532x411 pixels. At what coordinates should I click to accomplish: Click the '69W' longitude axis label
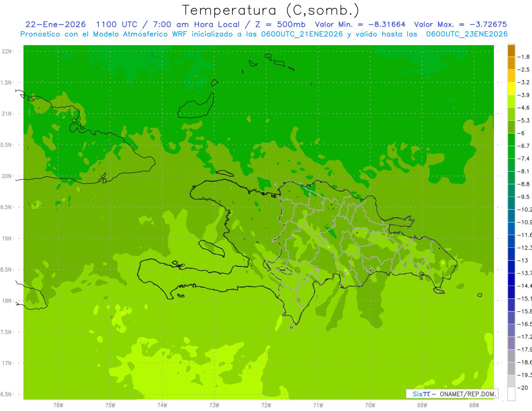(422, 405)
